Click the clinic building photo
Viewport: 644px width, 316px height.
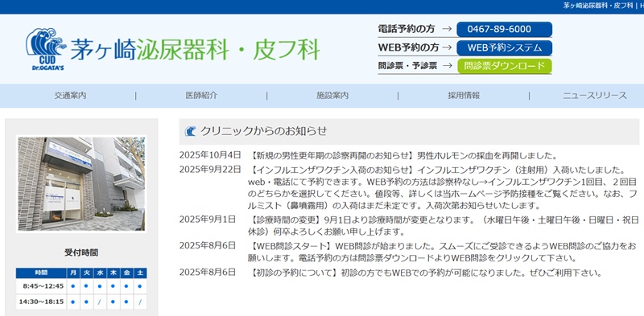[x=81, y=183]
